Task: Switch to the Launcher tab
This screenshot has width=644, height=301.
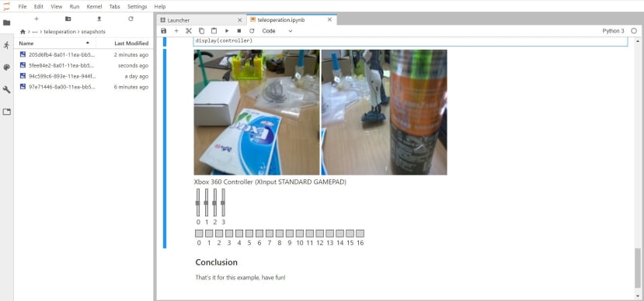Action: click(201, 19)
